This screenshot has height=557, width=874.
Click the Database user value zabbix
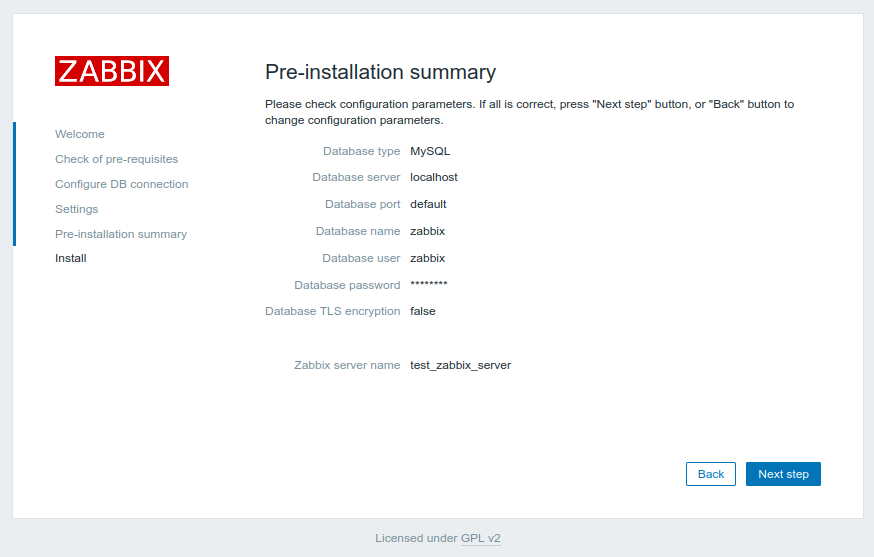[428, 258]
